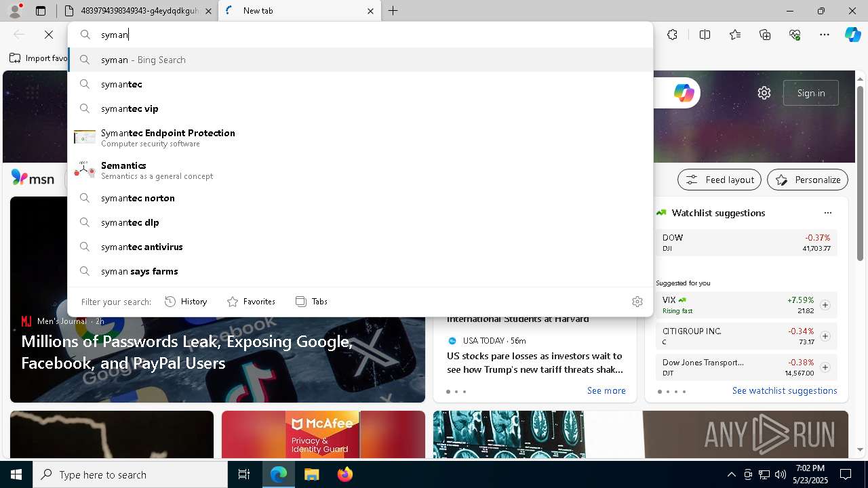
Task: Add CITIGROUP INC. to watchlist
Action: [x=825, y=336]
